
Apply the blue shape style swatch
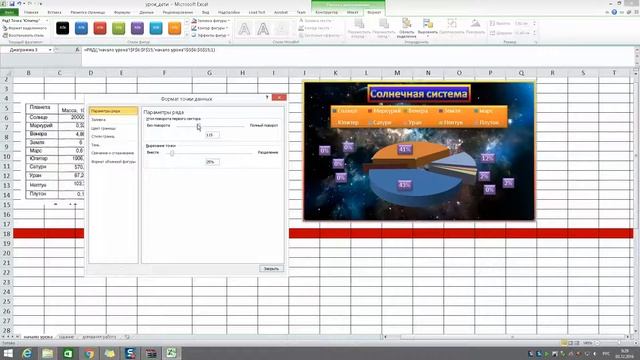81,28
